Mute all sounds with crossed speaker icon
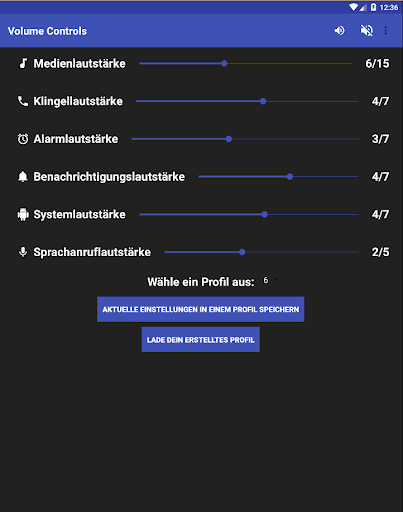 click(x=366, y=31)
